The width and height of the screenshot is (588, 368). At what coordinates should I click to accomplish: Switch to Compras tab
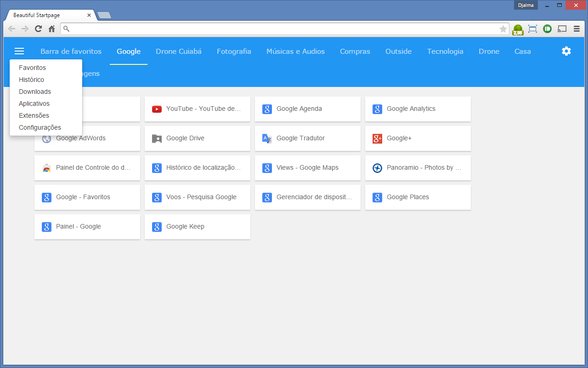pos(355,52)
